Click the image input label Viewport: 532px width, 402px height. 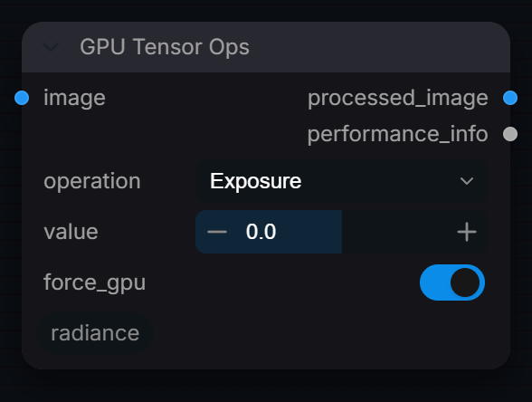(x=74, y=98)
